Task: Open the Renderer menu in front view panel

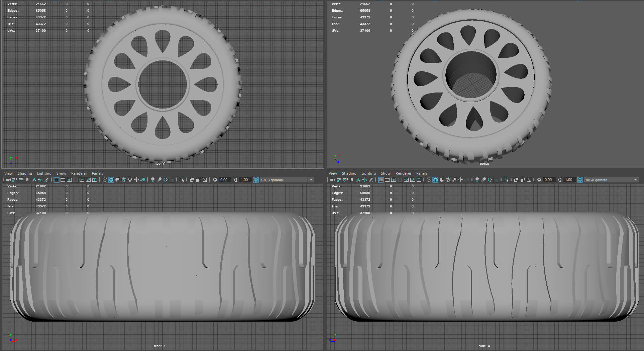Action: pos(79,173)
